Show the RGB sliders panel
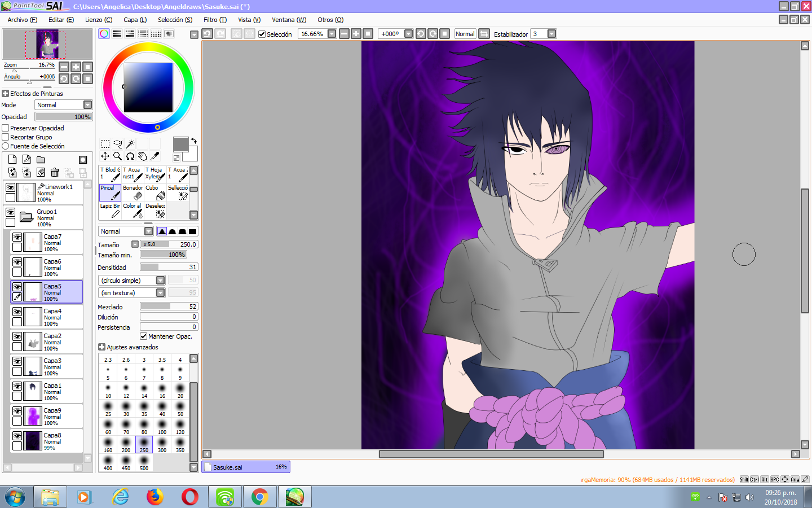Viewport: 812px width, 508px height. click(117, 34)
